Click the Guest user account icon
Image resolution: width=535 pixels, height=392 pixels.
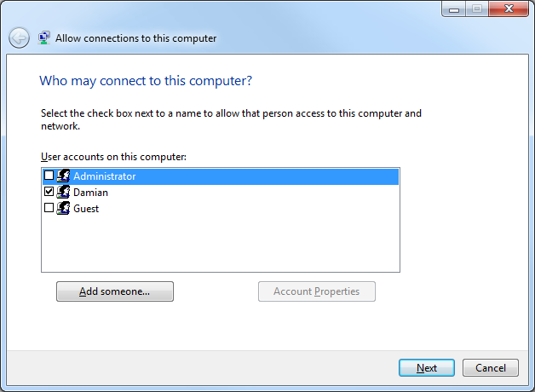click(x=63, y=208)
